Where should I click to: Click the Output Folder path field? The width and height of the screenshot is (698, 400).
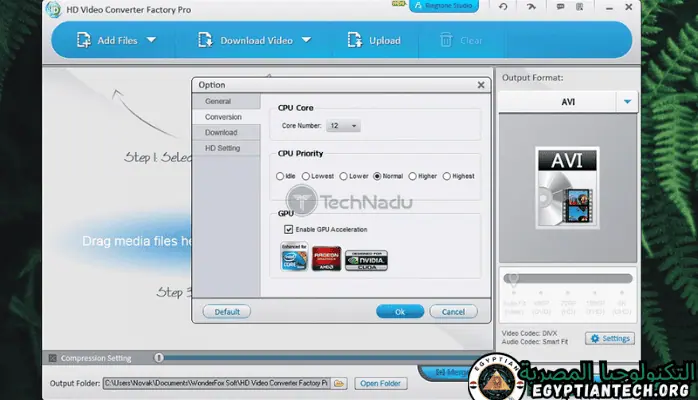(216, 383)
